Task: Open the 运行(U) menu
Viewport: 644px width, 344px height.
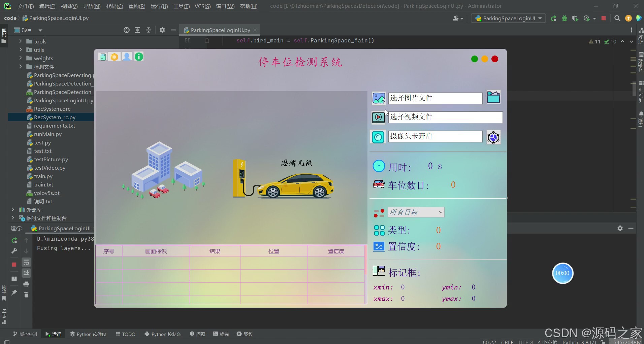Action: coord(159,6)
